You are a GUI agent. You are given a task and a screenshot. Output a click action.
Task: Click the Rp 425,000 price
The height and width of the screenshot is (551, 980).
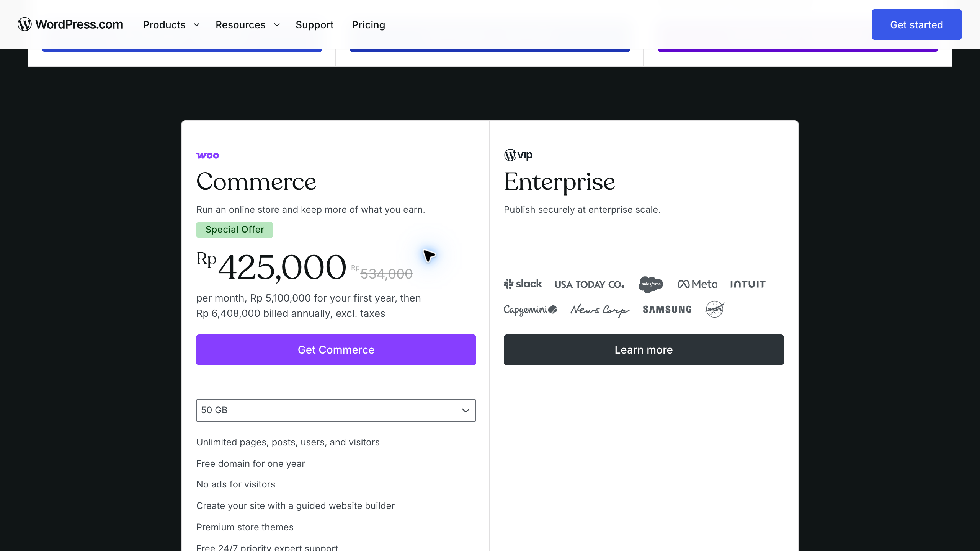271,267
